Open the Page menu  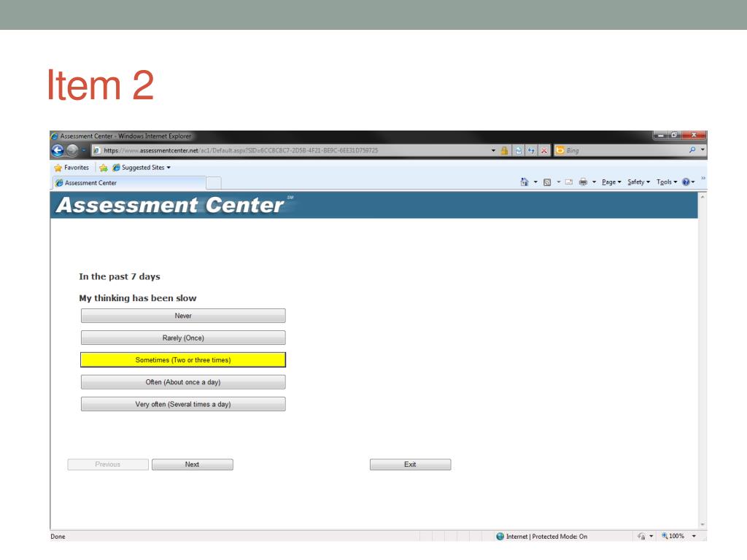[x=611, y=182]
